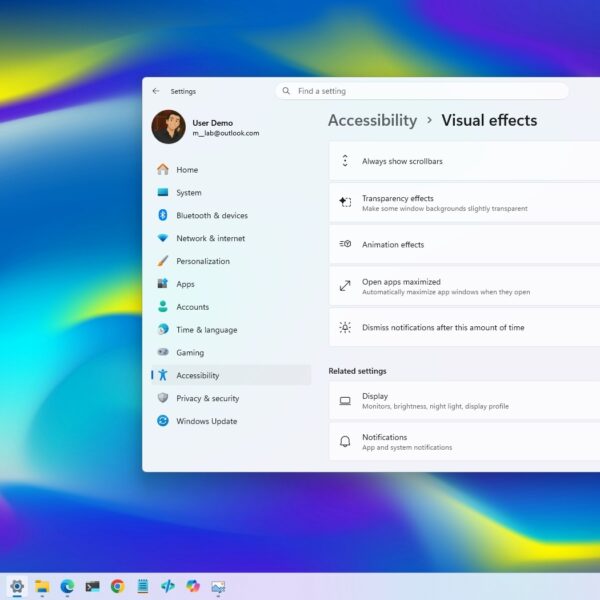
Task: Focus the Find a setting field
Action: (422, 91)
